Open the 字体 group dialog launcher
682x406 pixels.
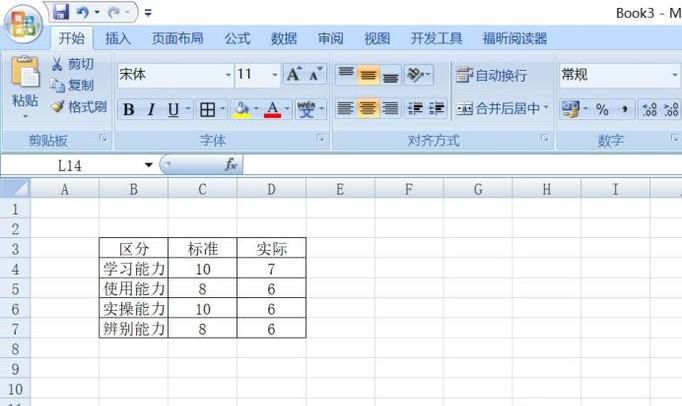pos(321,139)
